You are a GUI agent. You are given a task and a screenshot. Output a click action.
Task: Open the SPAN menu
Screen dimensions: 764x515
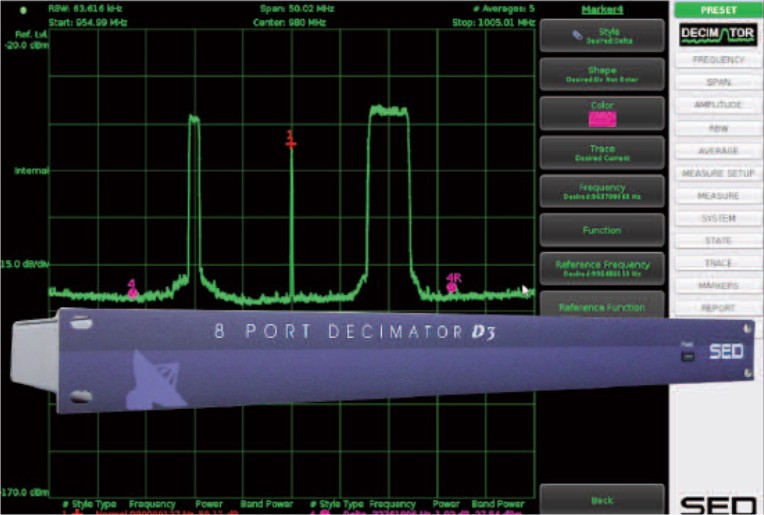(718, 82)
